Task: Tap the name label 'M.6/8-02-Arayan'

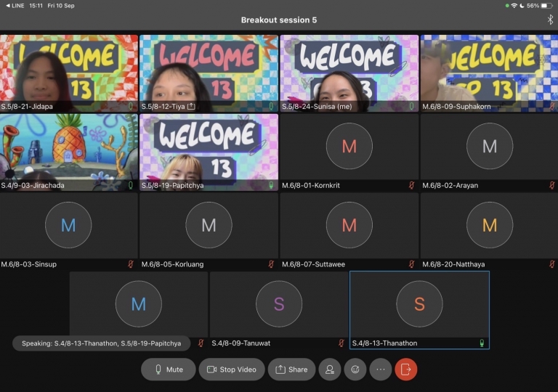Action: click(x=450, y=185)
